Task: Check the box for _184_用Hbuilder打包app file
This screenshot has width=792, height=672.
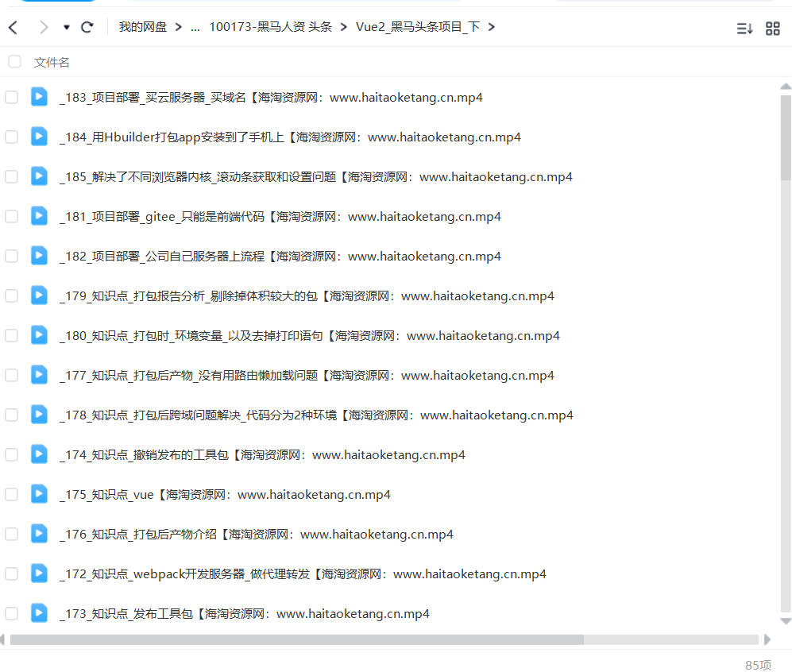Action: pyautogui.click(x=12, y=137)
